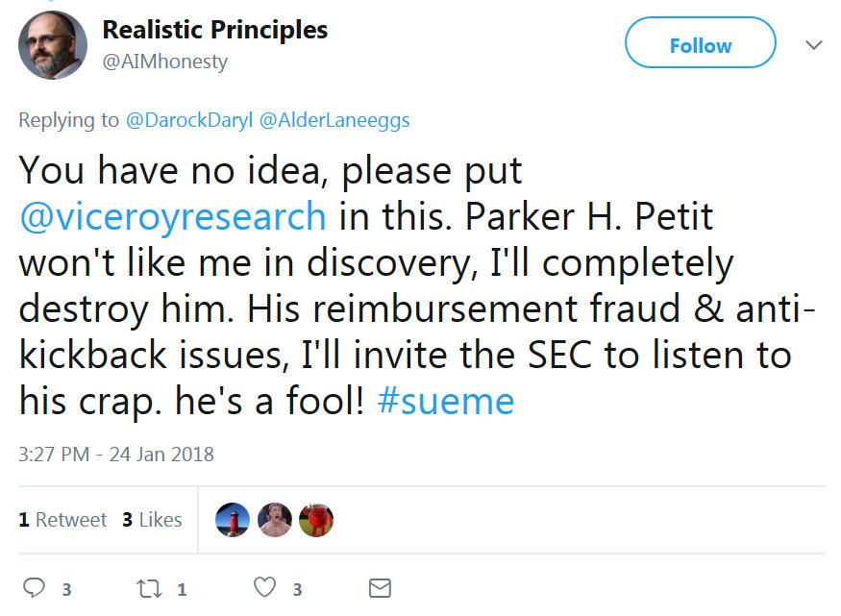Open the #sueme hashtag
Viewport: 841px width, 616px height.
(446, 400)
